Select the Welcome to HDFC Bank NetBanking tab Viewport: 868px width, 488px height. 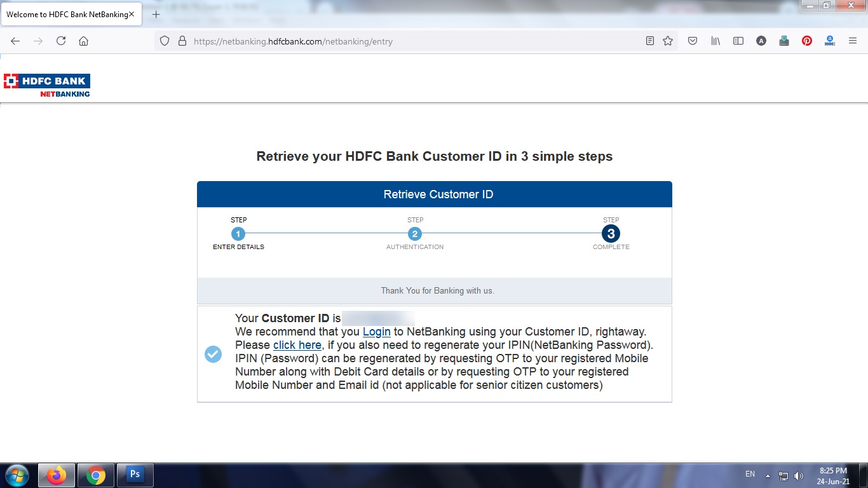pyautogui.click(x=71, y=14)
